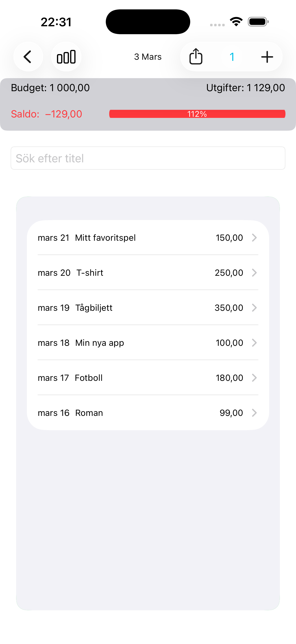The image size is (296, 644).
Task: Check the Wi-Fi status icon
Action: (x=236, y=22)
